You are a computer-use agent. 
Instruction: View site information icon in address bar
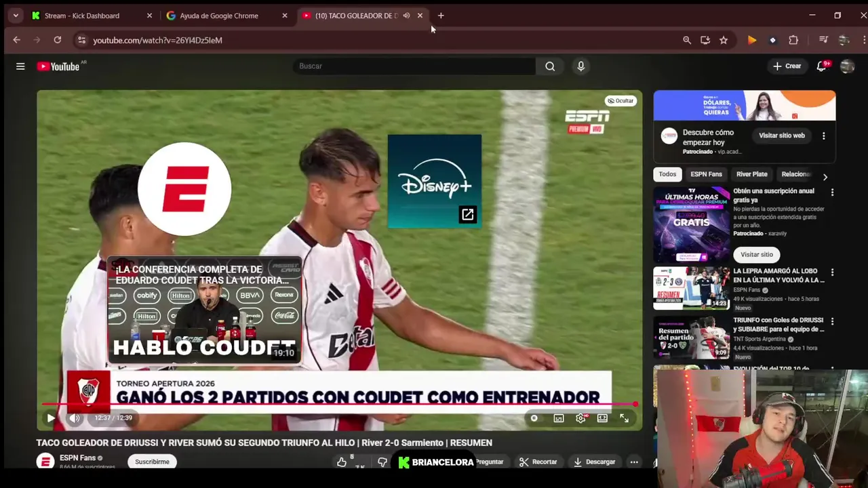point(81,40)
